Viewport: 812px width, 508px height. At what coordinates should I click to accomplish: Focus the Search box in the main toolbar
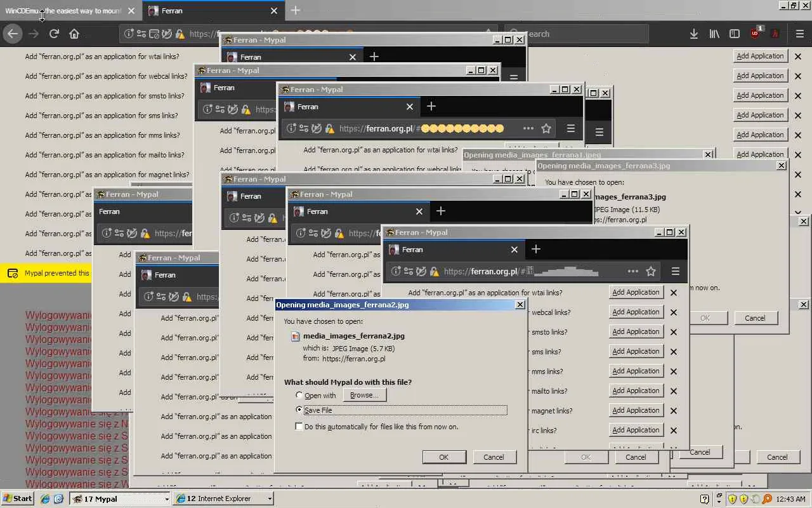576,34
